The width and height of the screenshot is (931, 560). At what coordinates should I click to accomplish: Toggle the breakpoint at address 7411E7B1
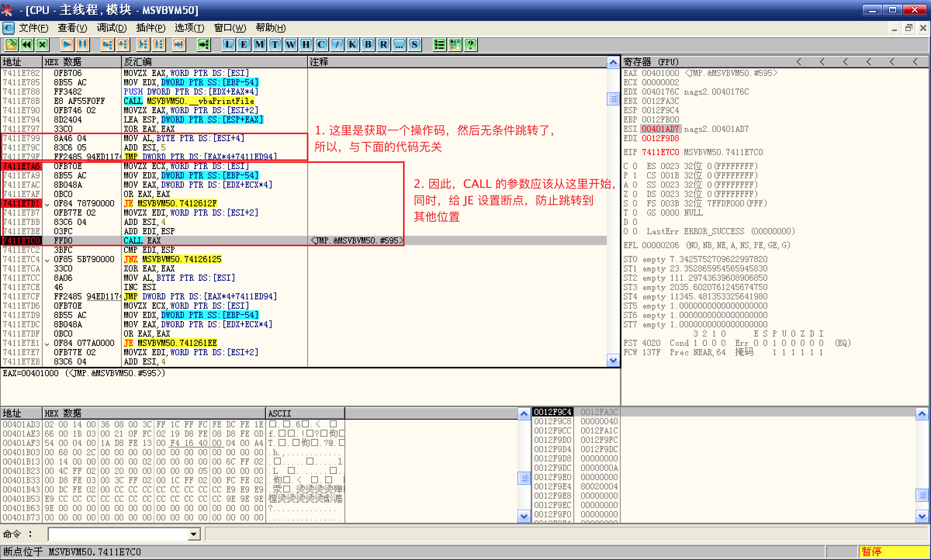tap(21, 203)
